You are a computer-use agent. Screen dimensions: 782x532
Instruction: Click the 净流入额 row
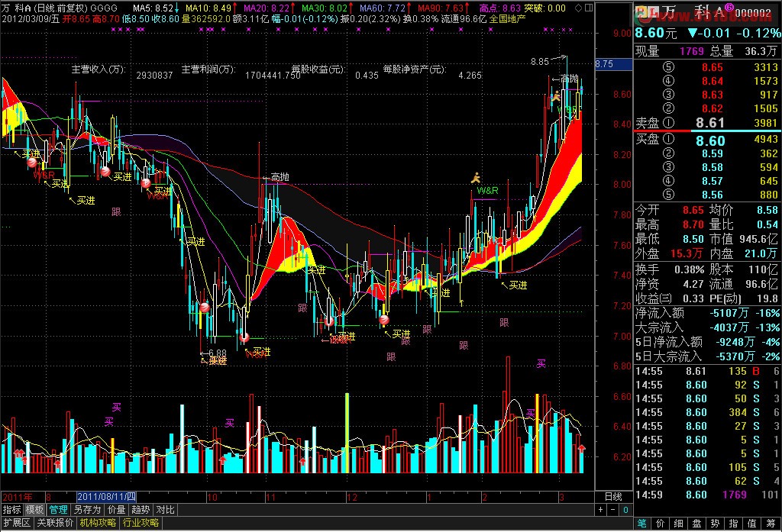tap(707, 313)
